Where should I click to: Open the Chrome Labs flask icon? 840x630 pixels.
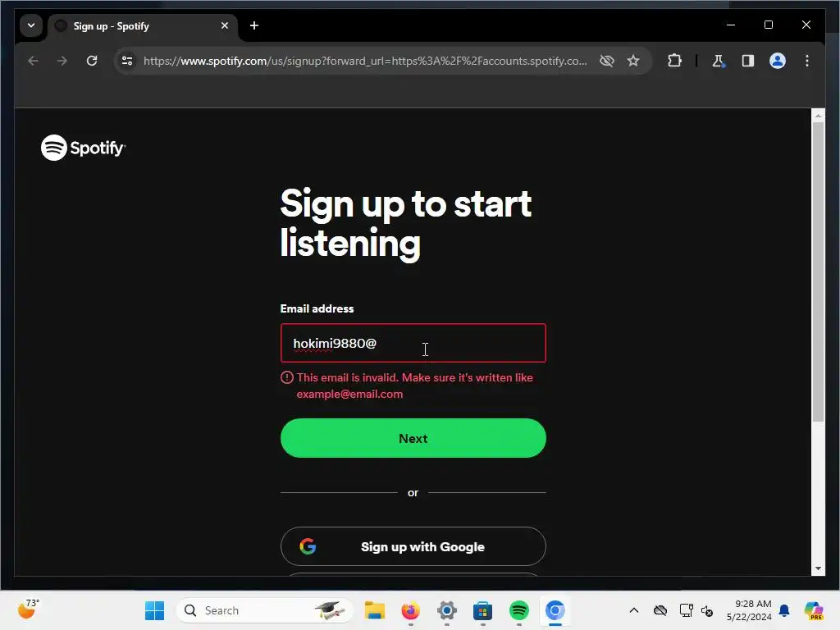tap(719, 61)
